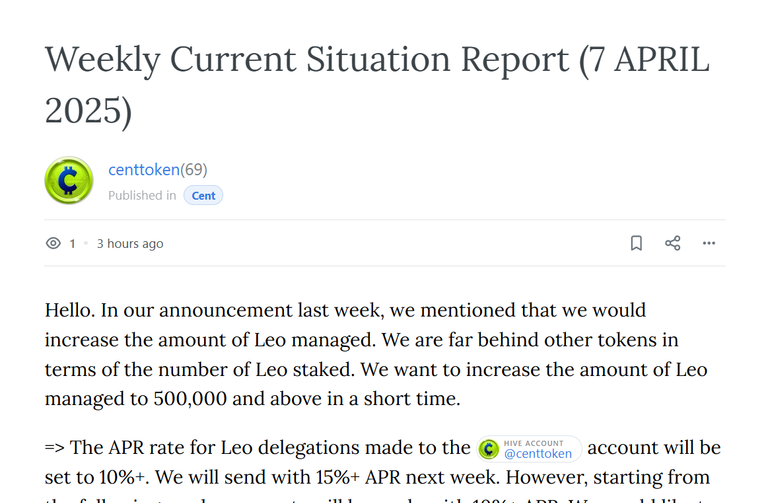Screen dimensions: 768x503
Task: Click the eye views icon
Action: pos(53,243)
